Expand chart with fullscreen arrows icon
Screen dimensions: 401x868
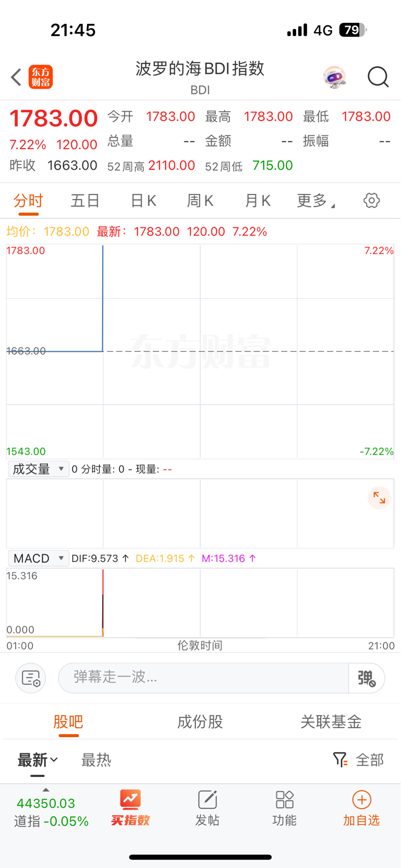[379, 498]
